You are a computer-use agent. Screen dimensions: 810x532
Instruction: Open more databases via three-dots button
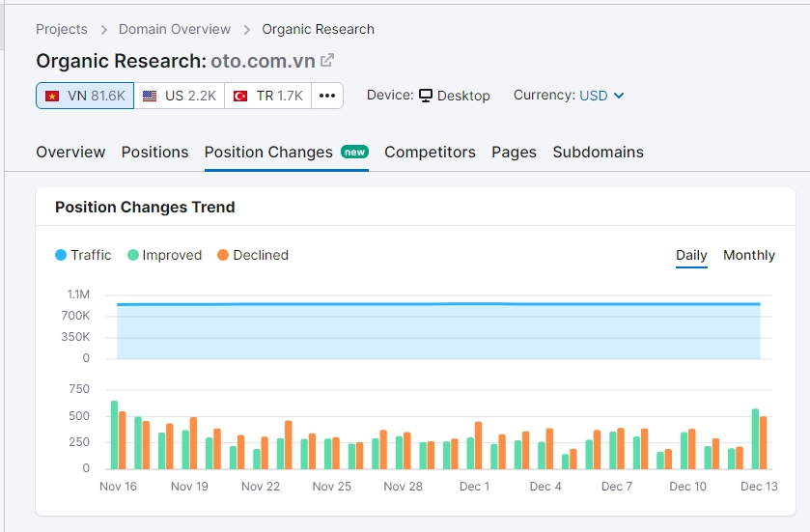click(327, 96)
